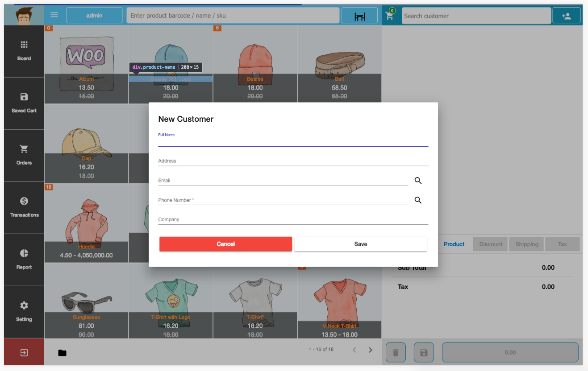Switch to the Discount tab
The width and height of the screenshot is (588, 371).
[491, 244]
